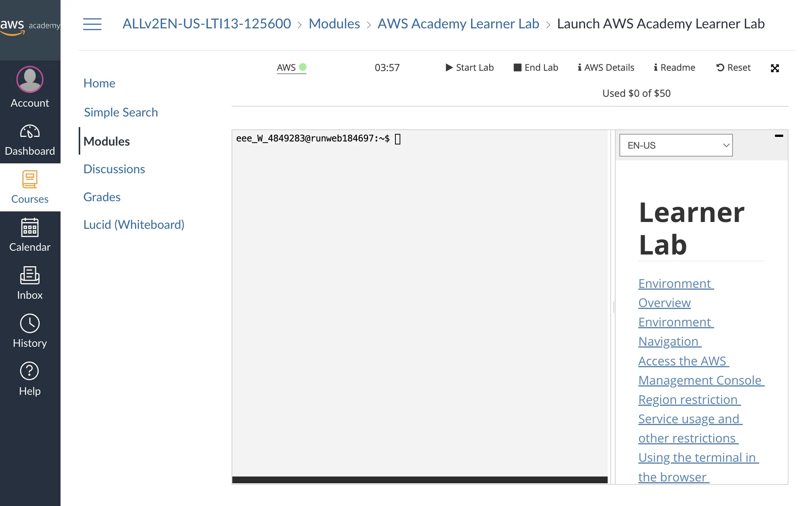
Task: Open the Readme info button
Action: click(x=674, y=68)
